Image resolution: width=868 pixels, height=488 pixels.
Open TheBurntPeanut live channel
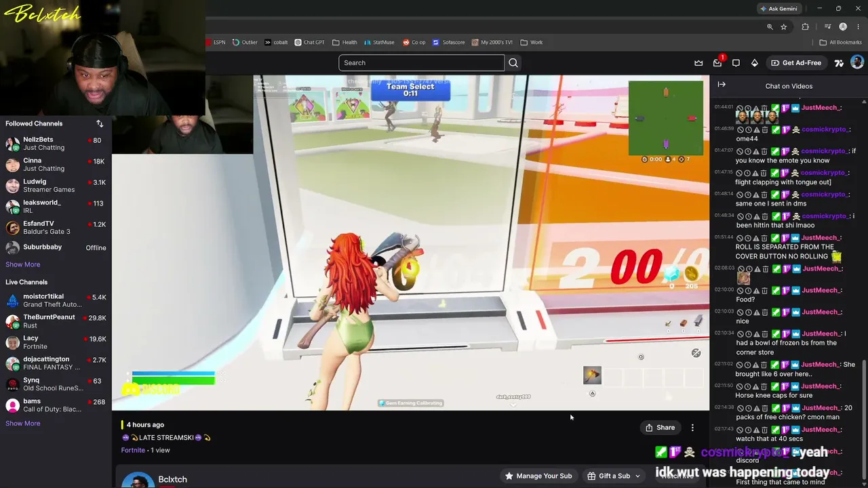click(56, 321)
